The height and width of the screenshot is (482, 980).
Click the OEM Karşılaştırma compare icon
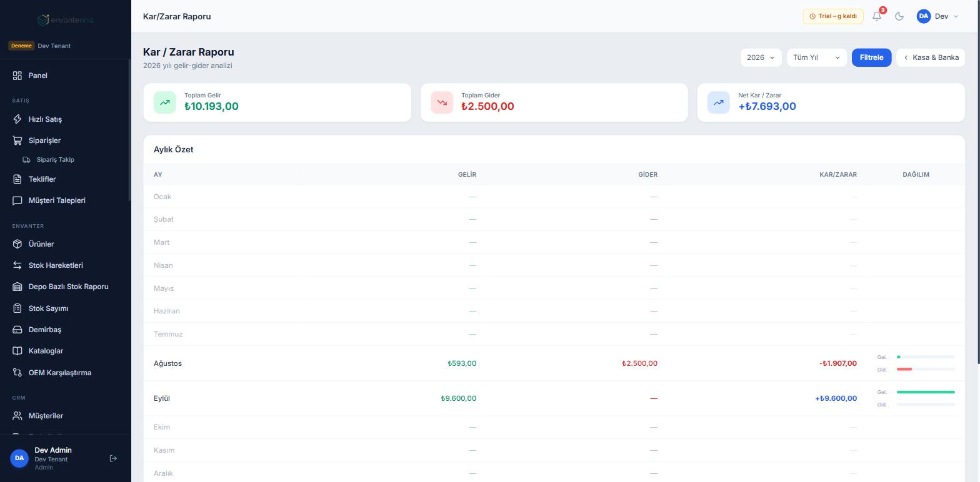coord(17,373)
